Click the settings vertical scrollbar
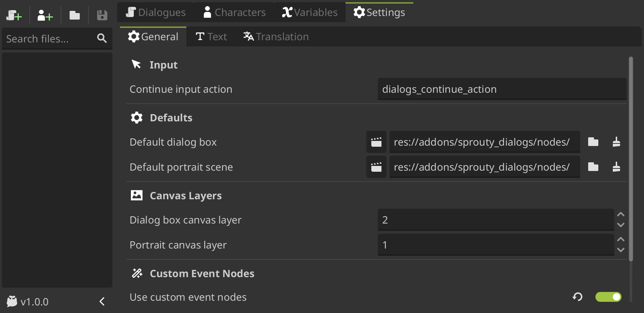This screenshot has height=313, width=644. 631,159
